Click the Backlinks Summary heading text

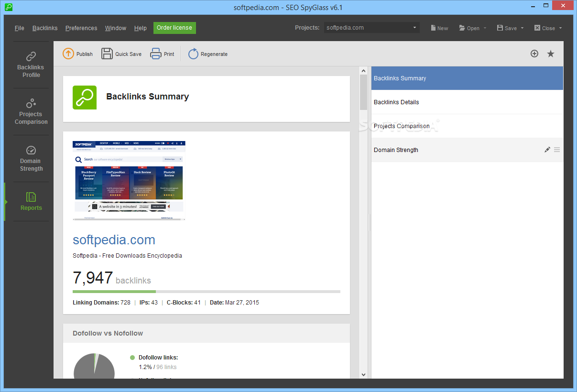(x=148, y=97)
